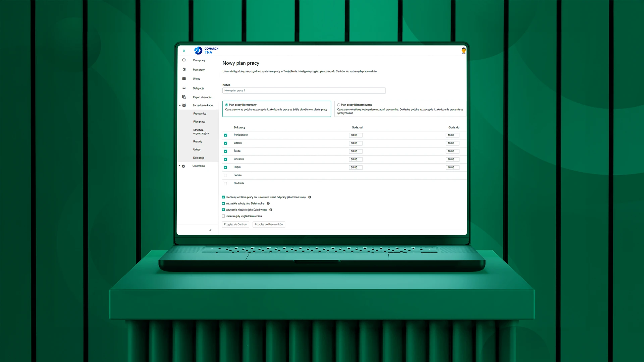Screen dimensions: 644x362
Task: Uncheck Poniedziałek working day
Action: click(225, 135)
